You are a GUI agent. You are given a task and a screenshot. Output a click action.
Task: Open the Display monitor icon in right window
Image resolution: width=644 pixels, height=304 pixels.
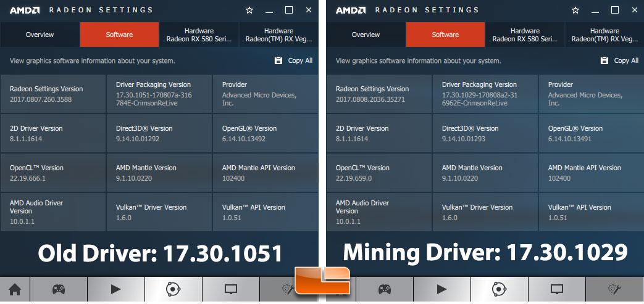[556, 289]
